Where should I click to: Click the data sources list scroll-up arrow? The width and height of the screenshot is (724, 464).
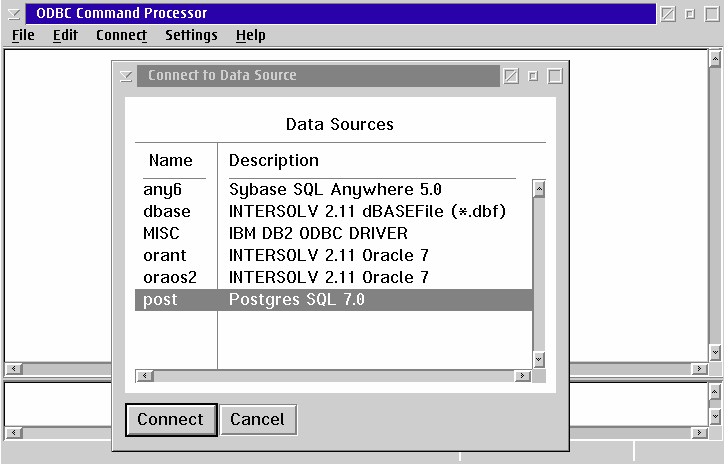539,189
